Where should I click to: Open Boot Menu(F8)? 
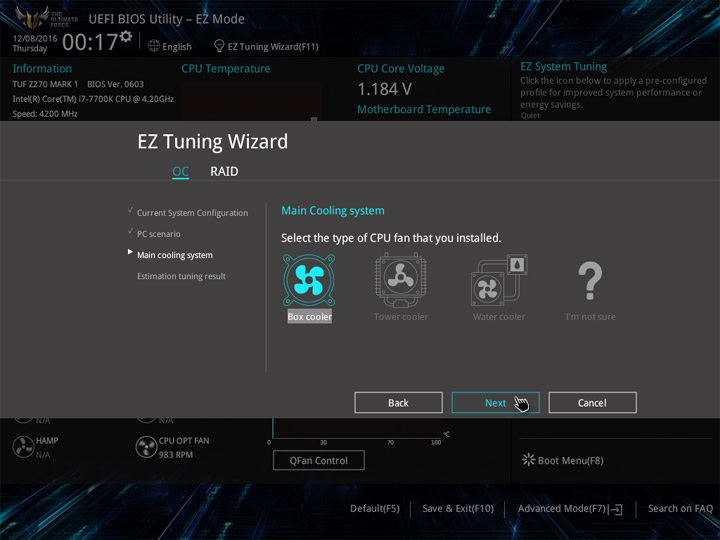click(570, 460)
